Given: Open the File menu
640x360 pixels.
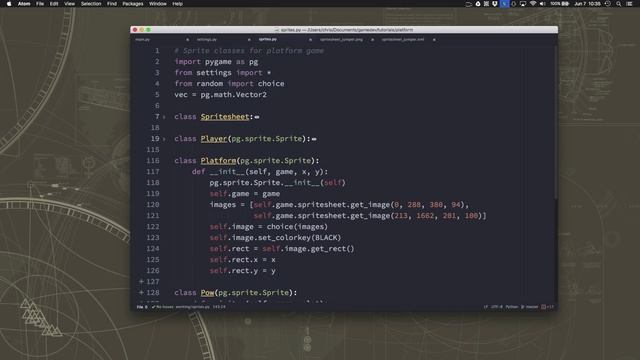Looking at the screenshot, I should point(40,4).
